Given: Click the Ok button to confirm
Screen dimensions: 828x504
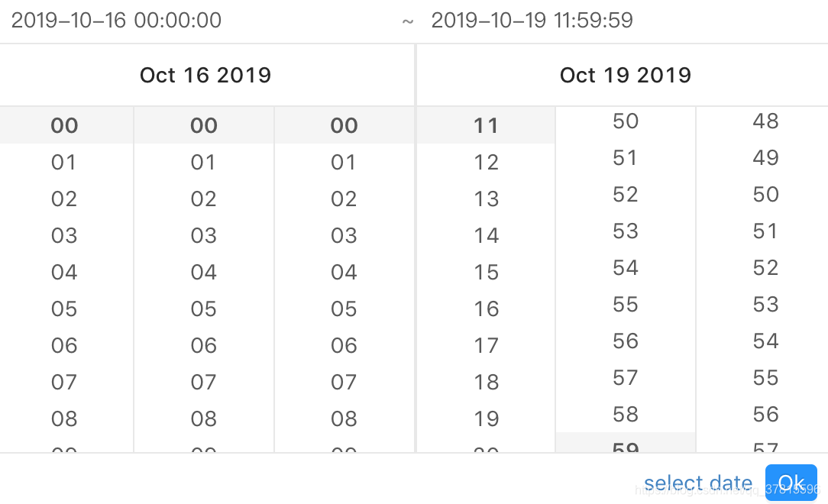Looking at the screenshot, I should 791,481.
